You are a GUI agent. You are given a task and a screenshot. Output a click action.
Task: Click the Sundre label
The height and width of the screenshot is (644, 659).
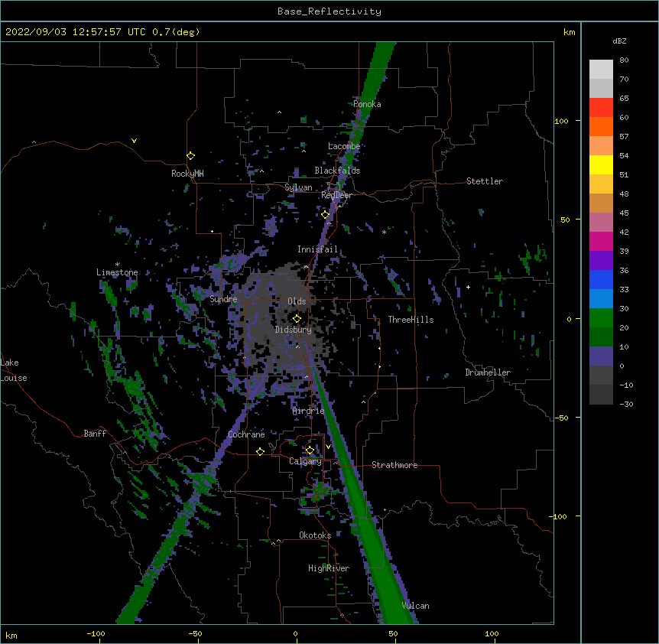[x=223, y=299]
